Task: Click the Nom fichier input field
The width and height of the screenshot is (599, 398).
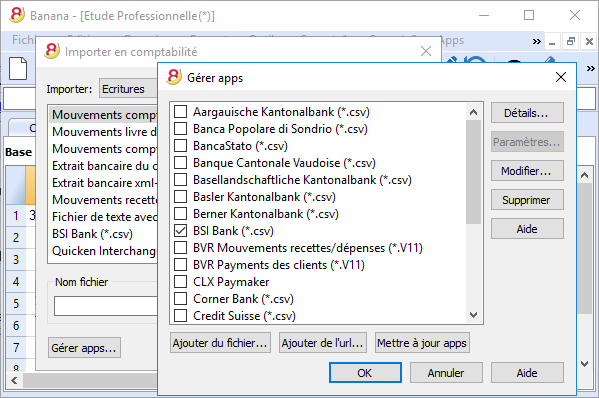Action: [105, 306]
